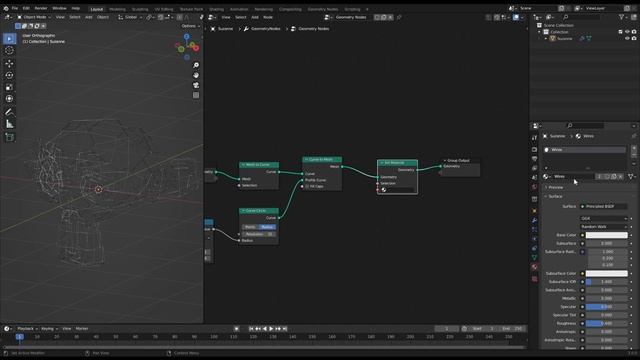The height and width of the screenshot is (360, 640).
Task: Toggle visibility eye of Collection in outliner
Action: click(627, 32)
